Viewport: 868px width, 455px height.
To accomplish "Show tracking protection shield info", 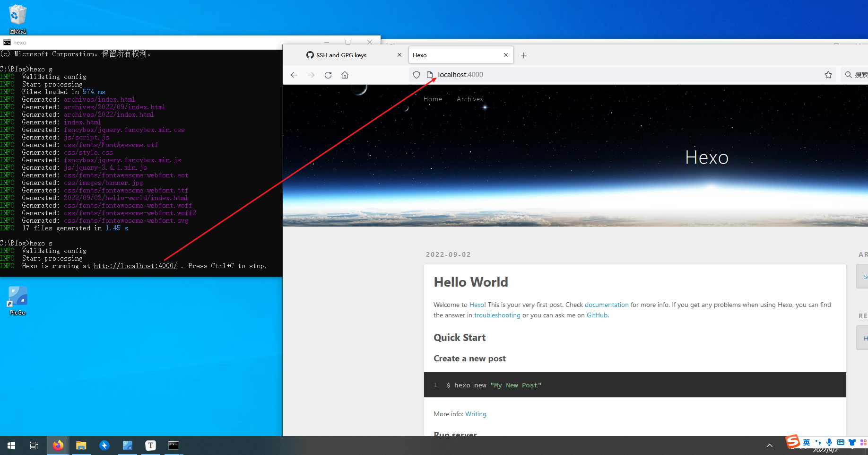I will [417, 75].
